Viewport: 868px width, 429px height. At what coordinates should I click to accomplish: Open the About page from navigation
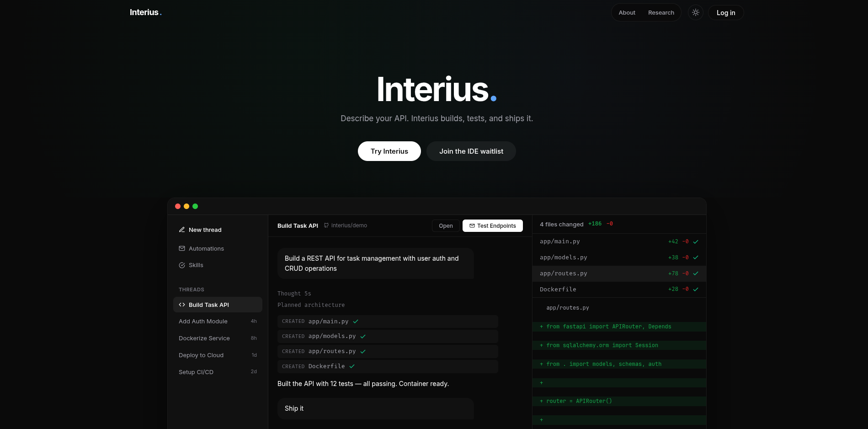pyautogui.click(x=627, y=13)
